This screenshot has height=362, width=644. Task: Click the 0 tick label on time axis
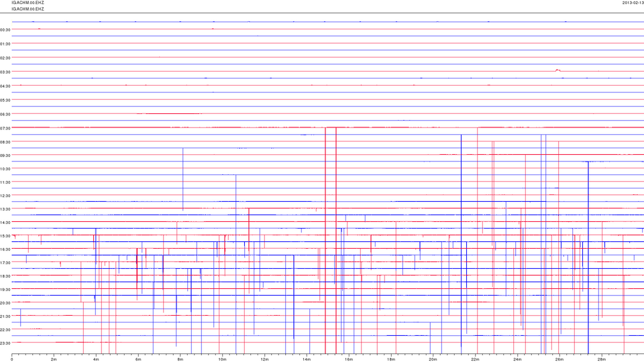(x=12, y=359)
